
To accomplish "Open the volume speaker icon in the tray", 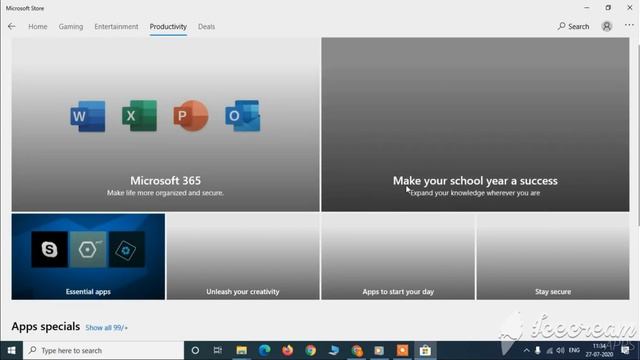I will pyautogui.click(x=560, y=351).
